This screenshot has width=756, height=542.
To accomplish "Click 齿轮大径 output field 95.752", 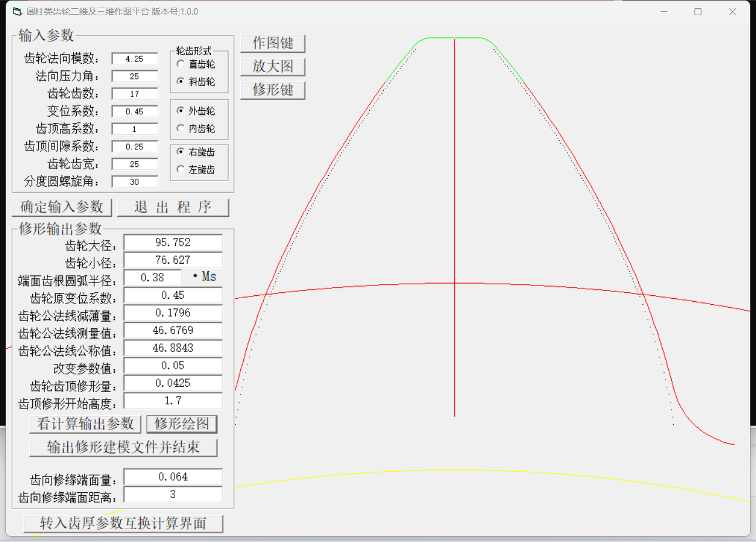I will pos(173,243).
